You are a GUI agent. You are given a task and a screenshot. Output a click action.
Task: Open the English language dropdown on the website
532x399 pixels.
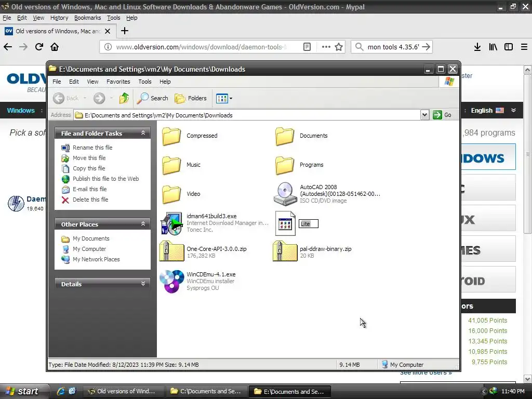click(x=494, y=111)
